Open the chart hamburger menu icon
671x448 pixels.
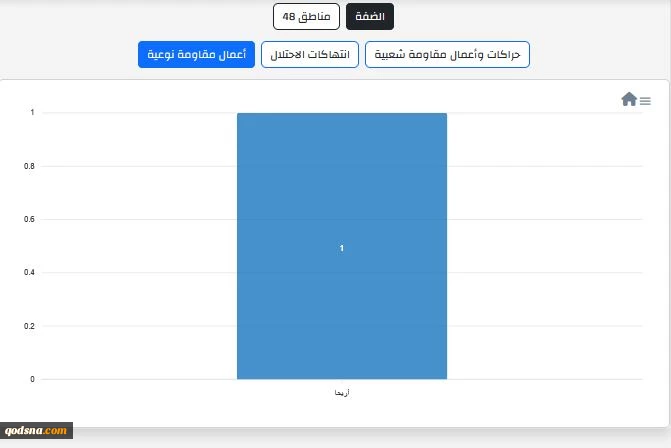645,101
